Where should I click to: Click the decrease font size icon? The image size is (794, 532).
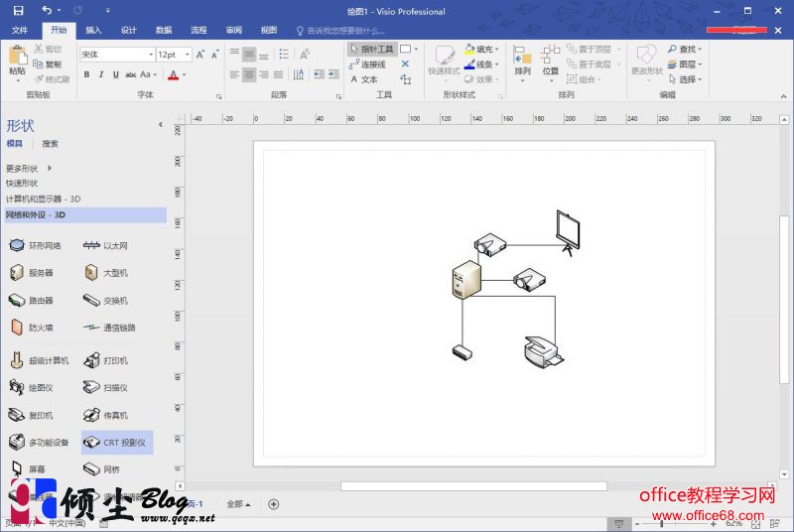coord(215,55)
